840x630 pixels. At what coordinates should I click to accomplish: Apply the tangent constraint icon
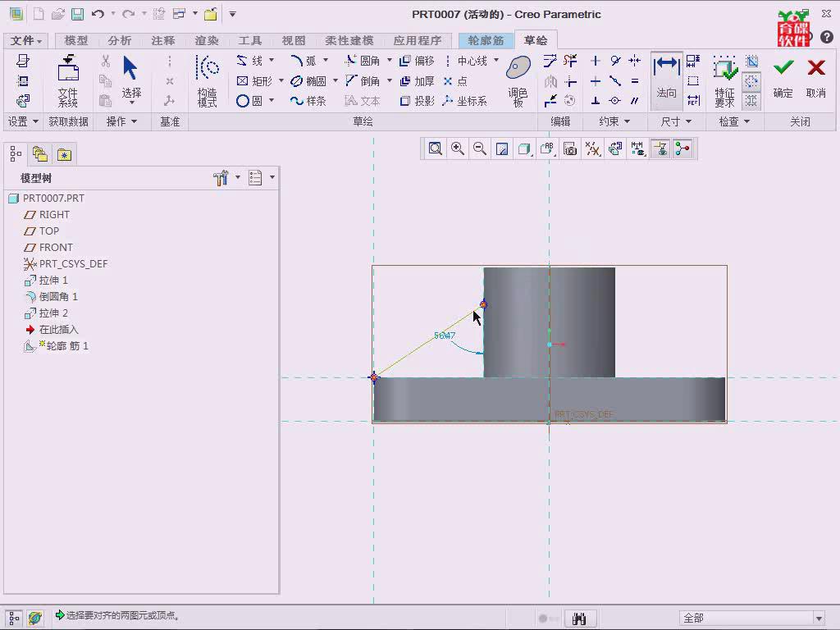click(x=615, y=61)
